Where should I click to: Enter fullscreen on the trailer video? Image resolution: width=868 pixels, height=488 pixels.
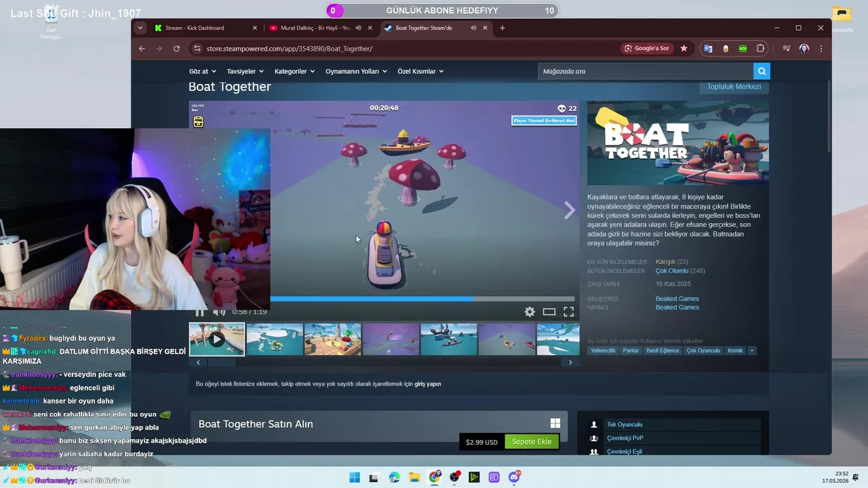click(569, 312)
